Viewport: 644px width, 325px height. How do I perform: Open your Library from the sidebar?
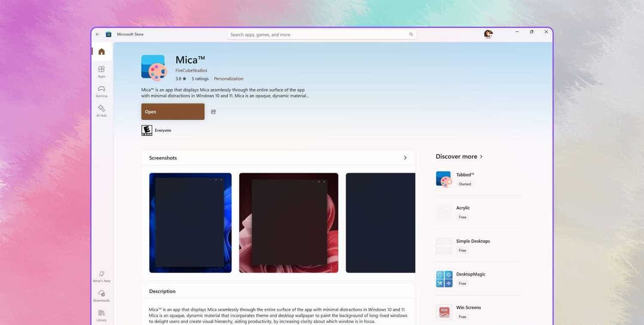coord(101,314)
